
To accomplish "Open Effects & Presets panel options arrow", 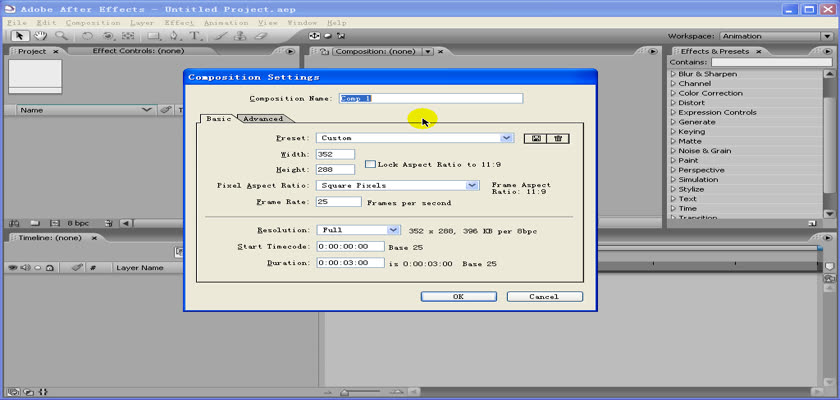I will [828, 51].
